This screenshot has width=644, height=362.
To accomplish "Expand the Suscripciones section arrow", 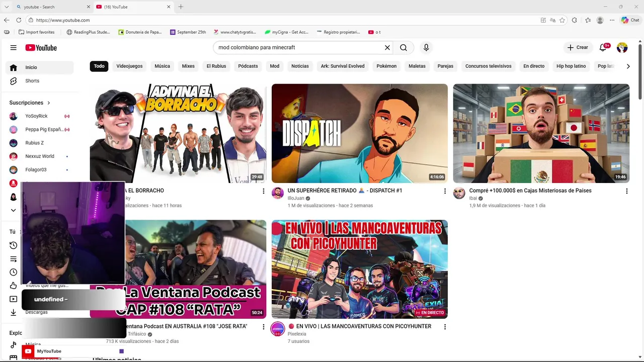I will point(49,103).
